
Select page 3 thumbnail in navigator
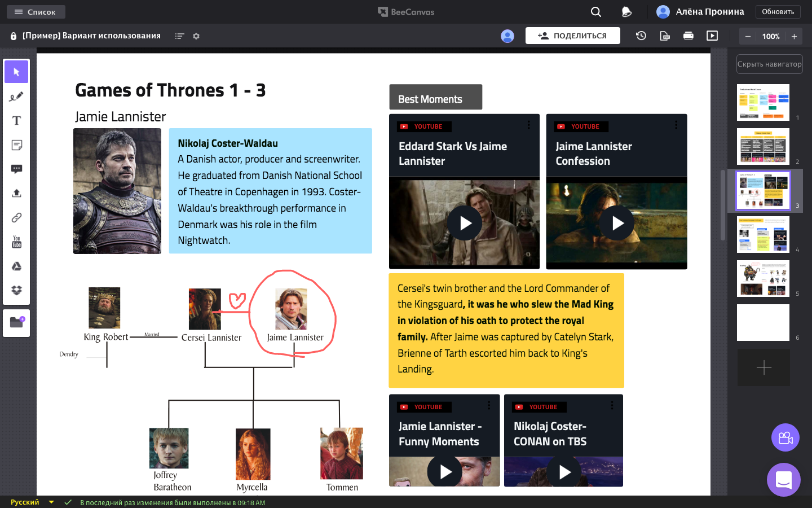(763, 190)
